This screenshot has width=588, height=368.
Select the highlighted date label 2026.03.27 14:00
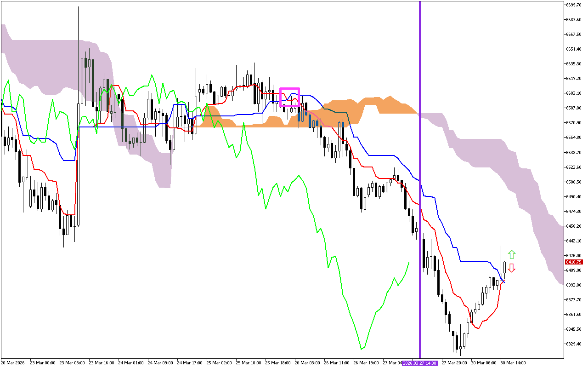click(420, 362)
